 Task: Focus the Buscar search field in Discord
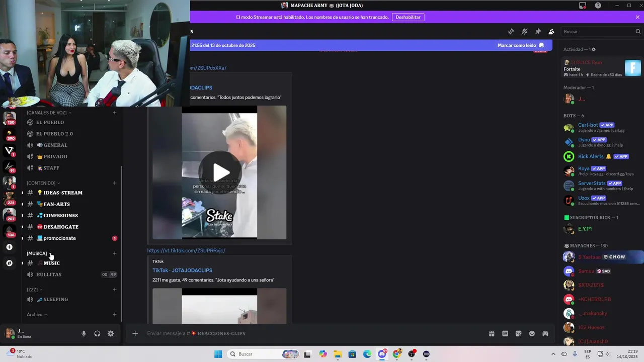click(x=601, y=31)
